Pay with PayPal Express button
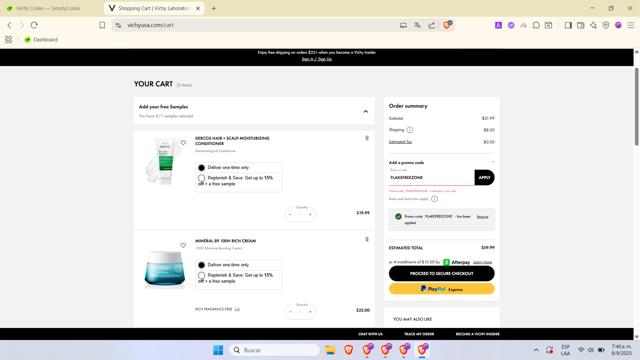The image size is (640, 360). [x=442, y=289]
